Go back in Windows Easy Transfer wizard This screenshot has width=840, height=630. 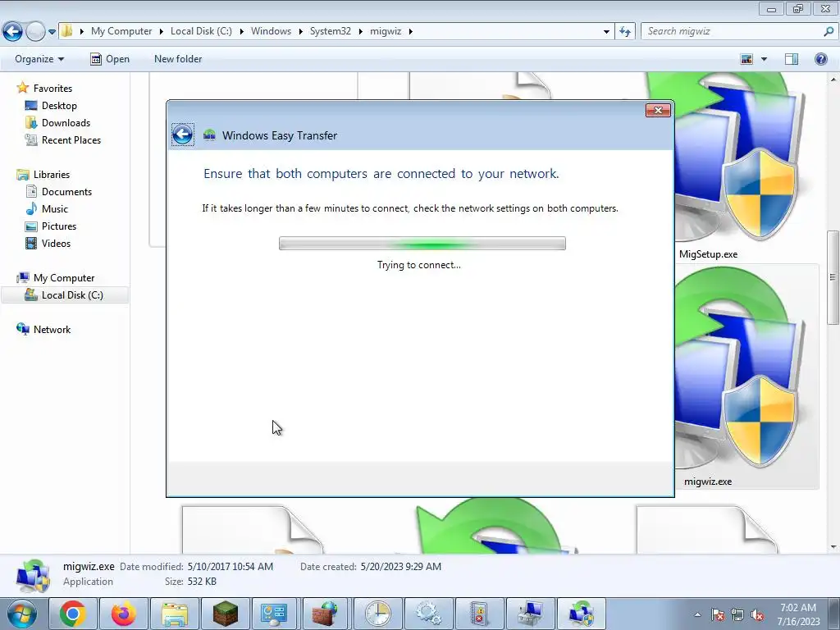182,135
